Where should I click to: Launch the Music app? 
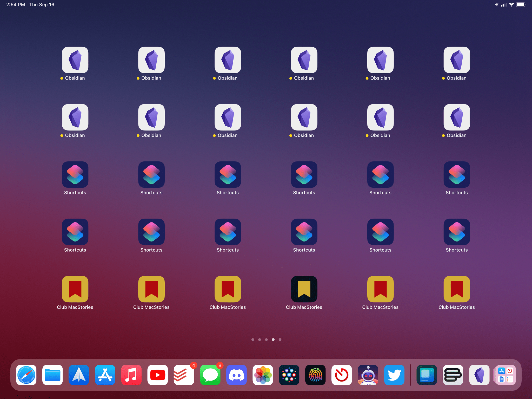[x=131, y=375]
